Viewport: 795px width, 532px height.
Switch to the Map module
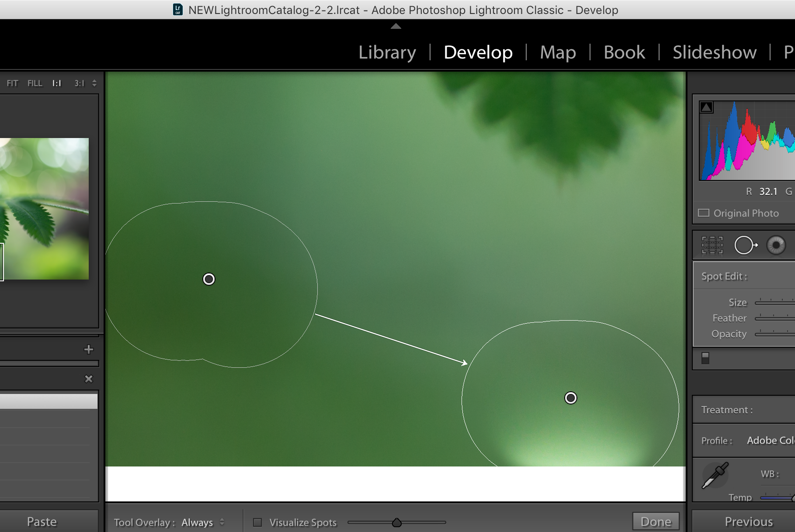(x=558, y=52)
